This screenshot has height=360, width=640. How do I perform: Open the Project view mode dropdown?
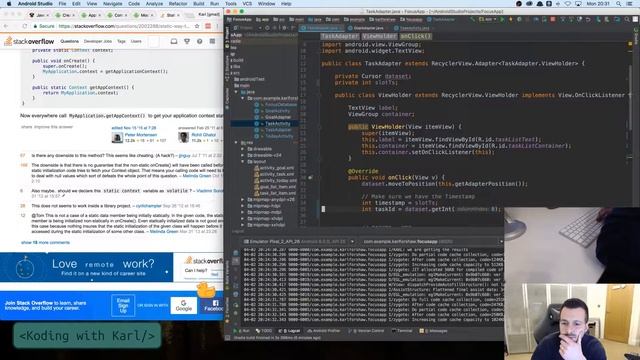coord(249,28)
